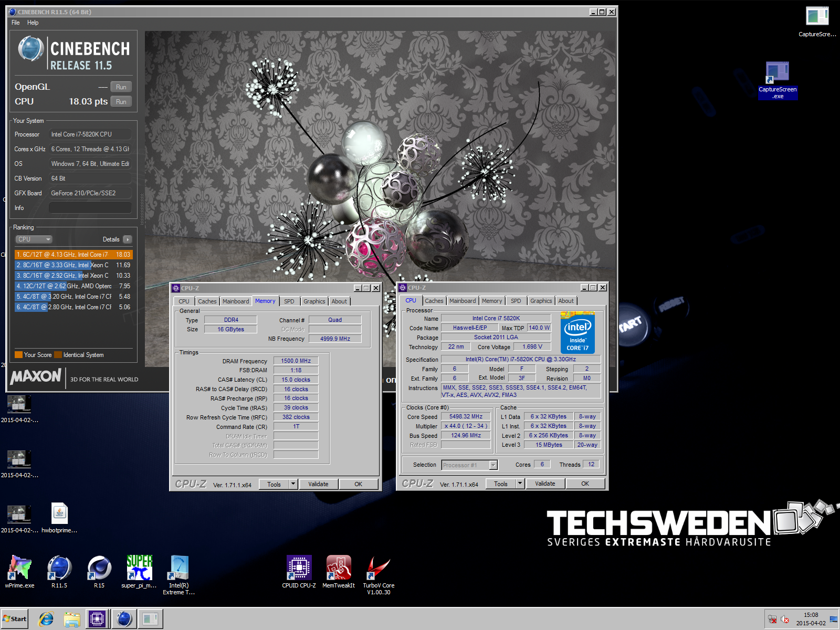Open Internet Explorer from taskbar
This screenshot has width=840, height=630.
click(x=46, y=619)
